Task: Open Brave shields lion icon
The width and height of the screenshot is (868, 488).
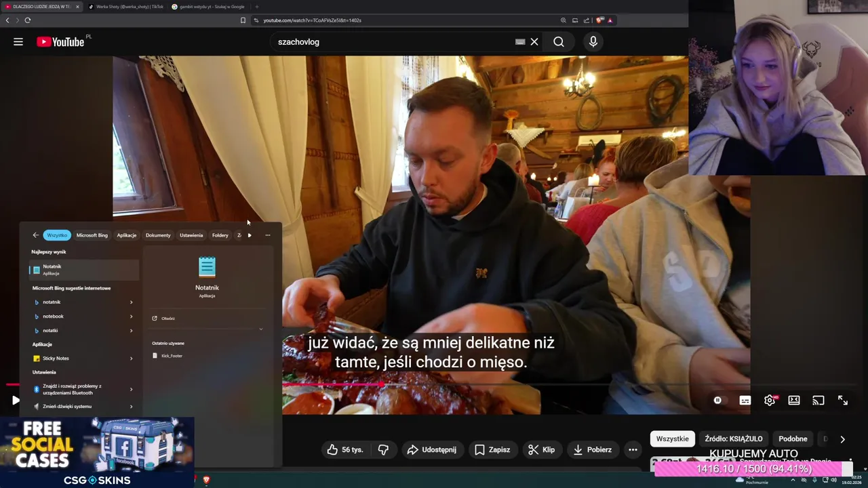Action: point(600,20)
